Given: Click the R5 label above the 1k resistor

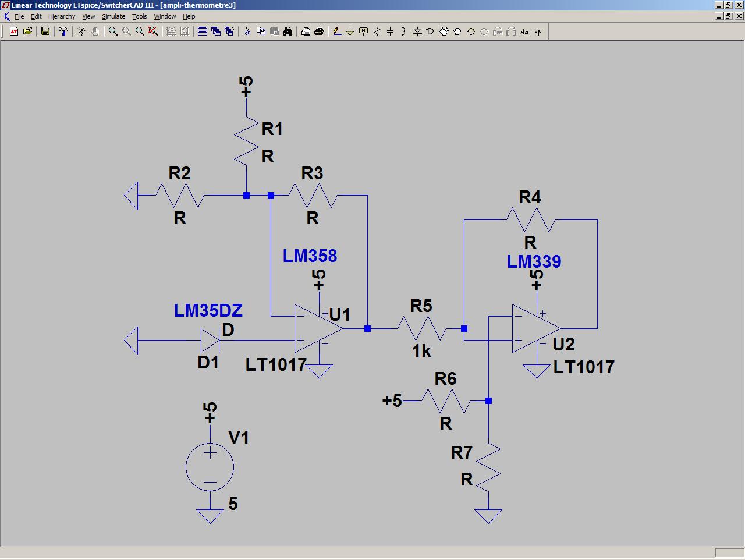Looking at the screenshot, I should coord(421,306).
